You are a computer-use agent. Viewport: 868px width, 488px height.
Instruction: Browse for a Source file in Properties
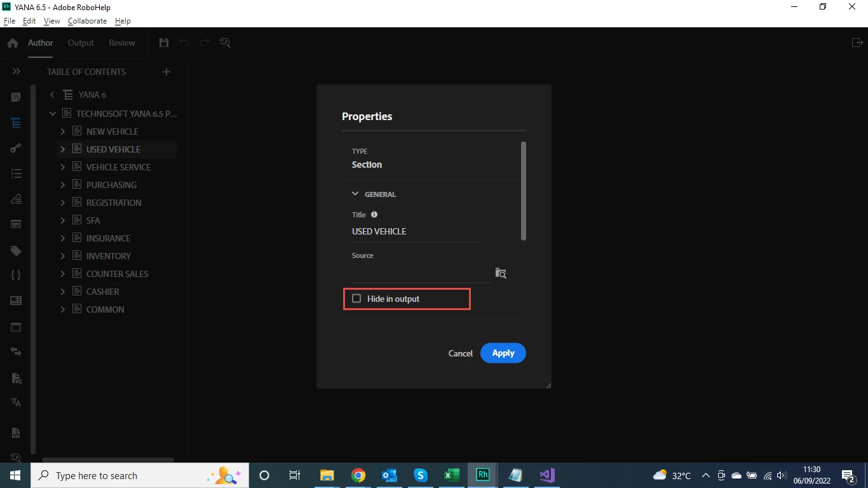[501, 273]
